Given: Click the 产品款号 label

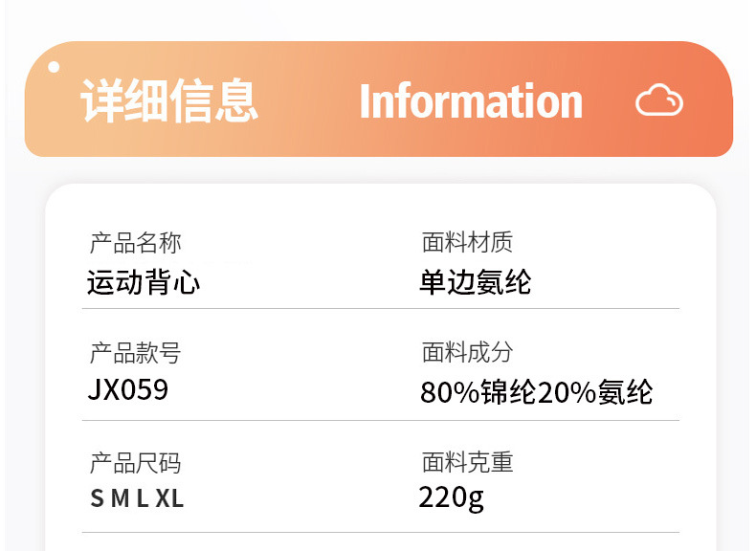Looking at the screenshot, I should 135,354.
